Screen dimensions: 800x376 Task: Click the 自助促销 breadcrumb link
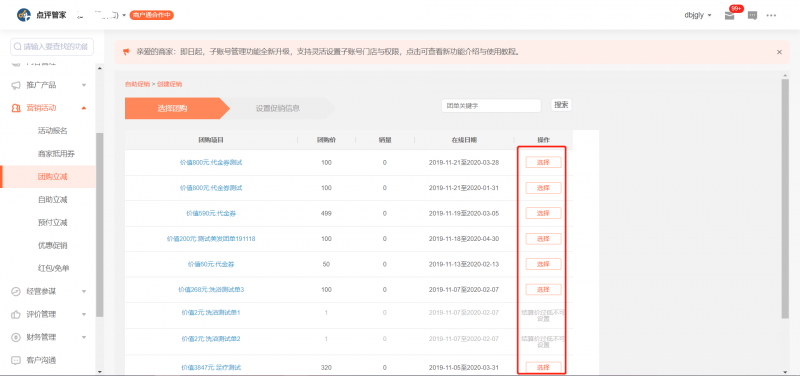pos(137,84)
